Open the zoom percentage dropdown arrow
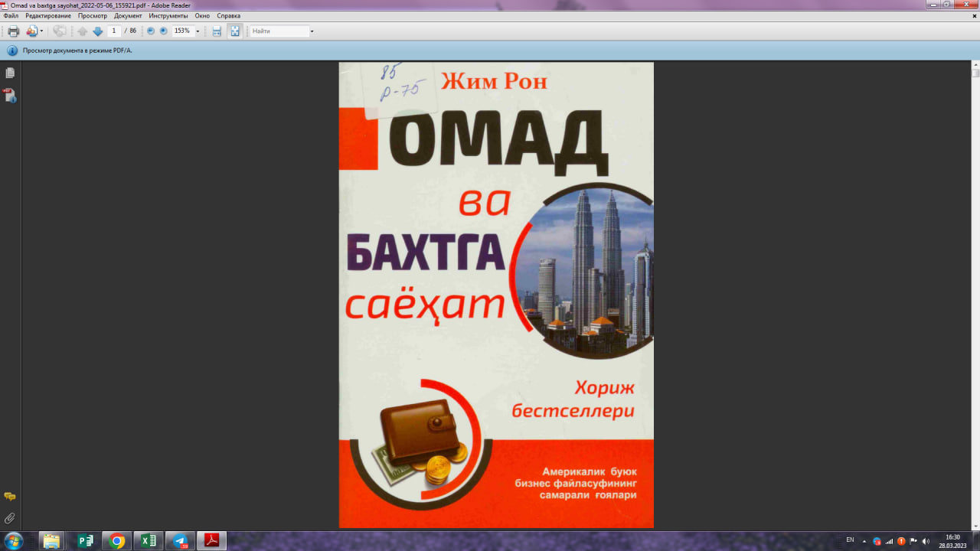The height and width of the screenshot is (551, 980). [x=198, y=31]
